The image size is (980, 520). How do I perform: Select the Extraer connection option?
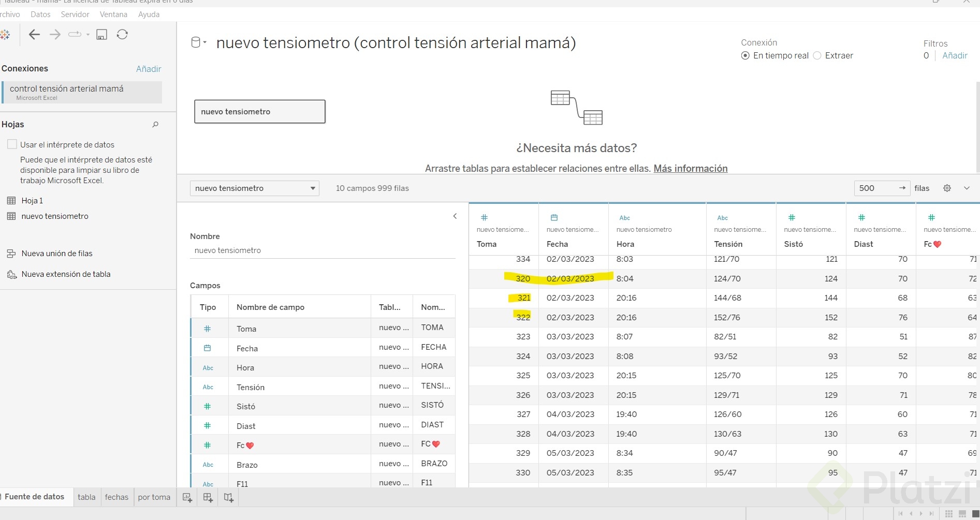pyautogui.click(x=817, y=55)
